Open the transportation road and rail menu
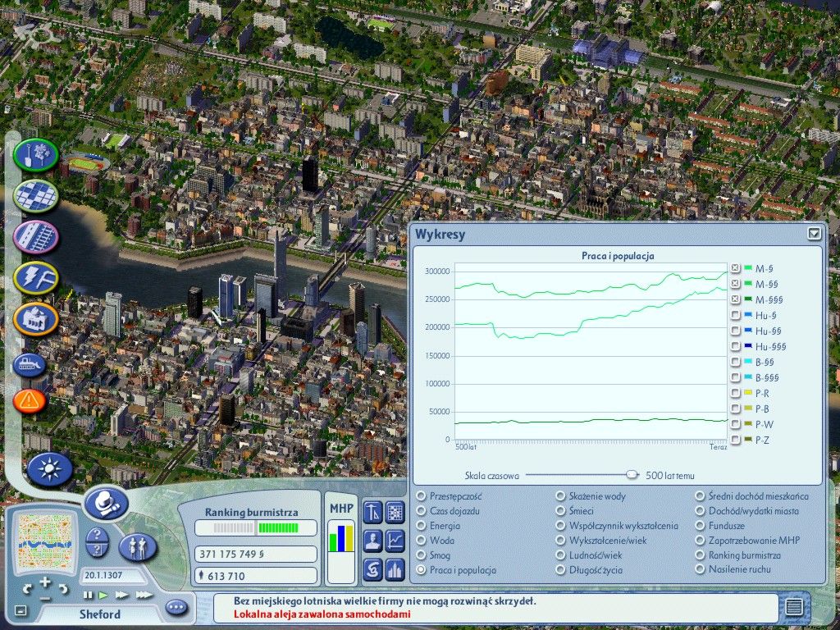This screenshot has width=840, height=630. (x=36, y=237)
